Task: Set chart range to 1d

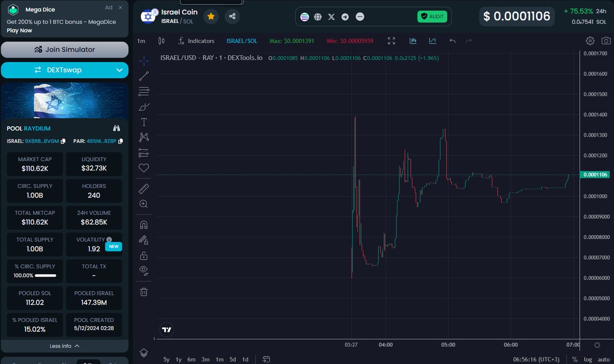Action: (245, 359)
